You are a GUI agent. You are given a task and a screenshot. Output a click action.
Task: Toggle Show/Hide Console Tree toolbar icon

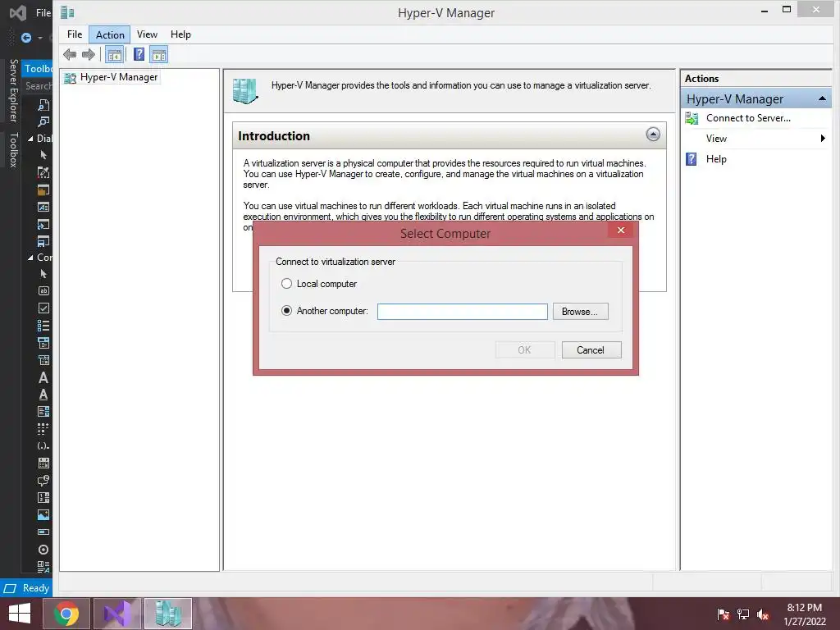tap(114, 55)
